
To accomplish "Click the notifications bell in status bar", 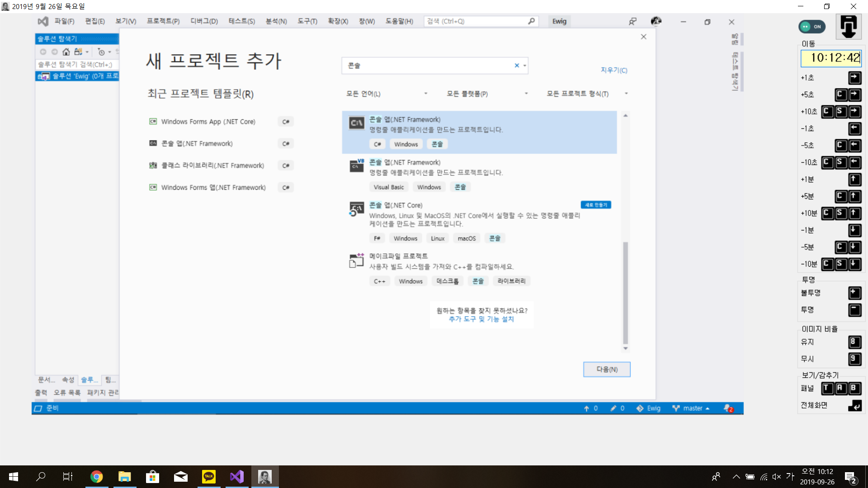I will (728, 408).
